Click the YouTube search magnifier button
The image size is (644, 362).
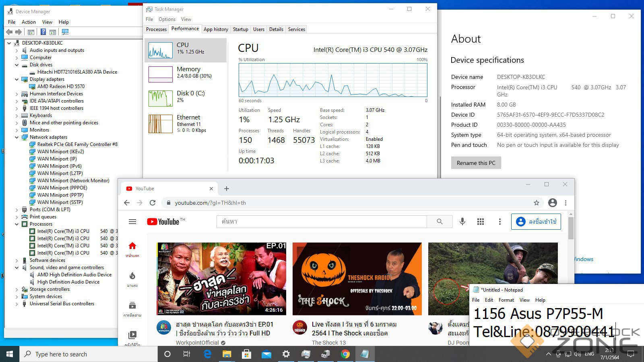tap(440, 222)
